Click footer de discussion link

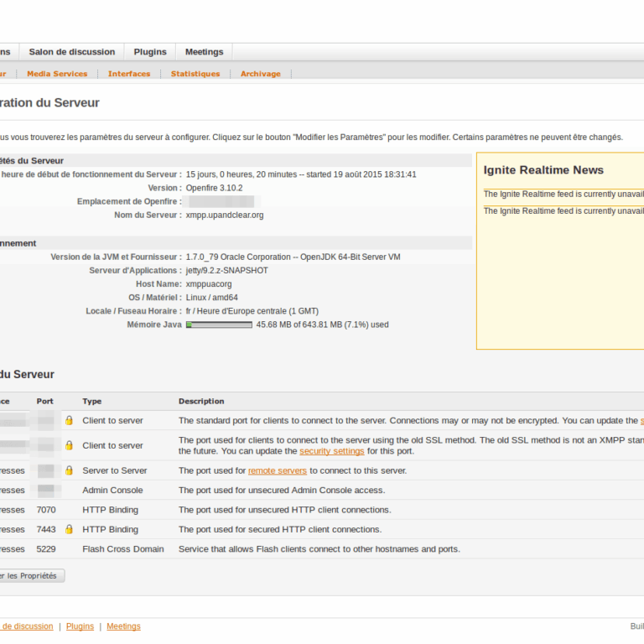26,626
